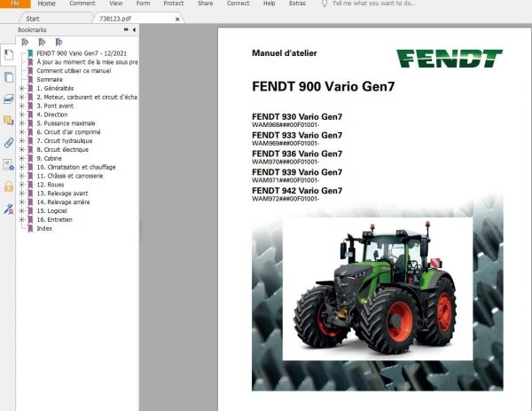532x411 pixels.
Task: Open the Form ribbon tab
Action: pos(143,4)
